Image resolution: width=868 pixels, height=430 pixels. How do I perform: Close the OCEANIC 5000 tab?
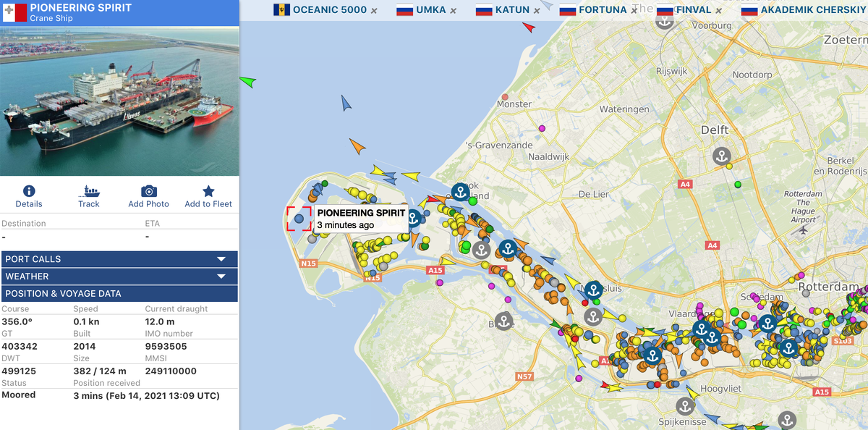[374, 11]
